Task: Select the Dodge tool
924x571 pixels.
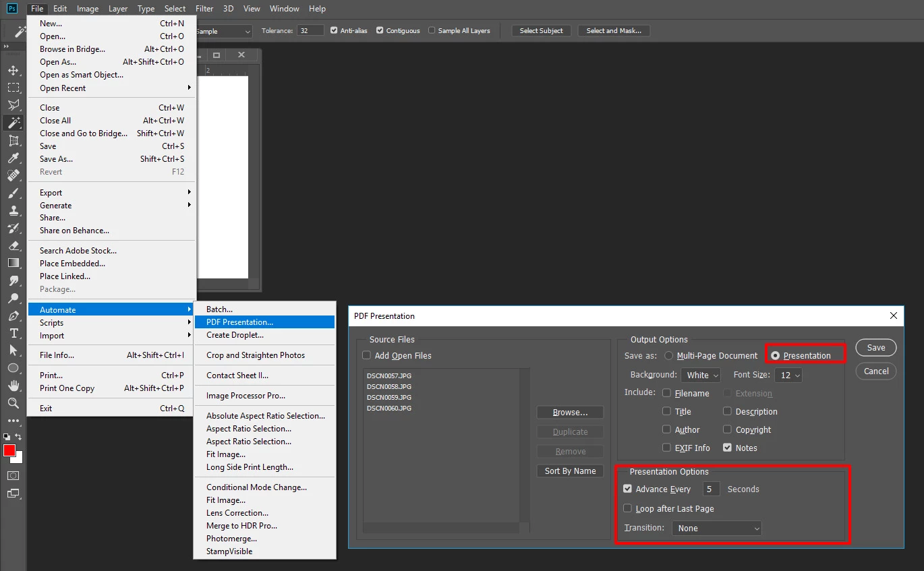Action: point(13,298)
